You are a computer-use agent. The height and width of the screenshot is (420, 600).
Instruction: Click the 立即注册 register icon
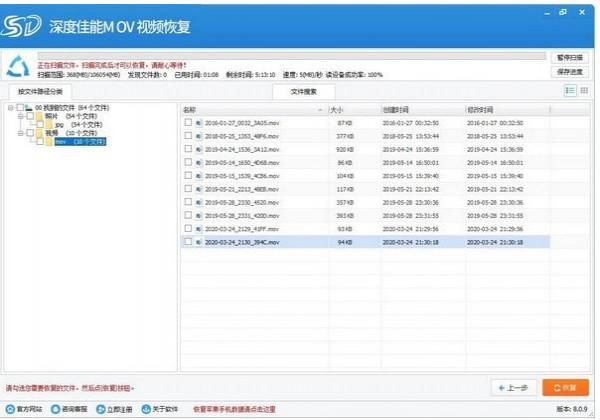(x=99, y=409)
